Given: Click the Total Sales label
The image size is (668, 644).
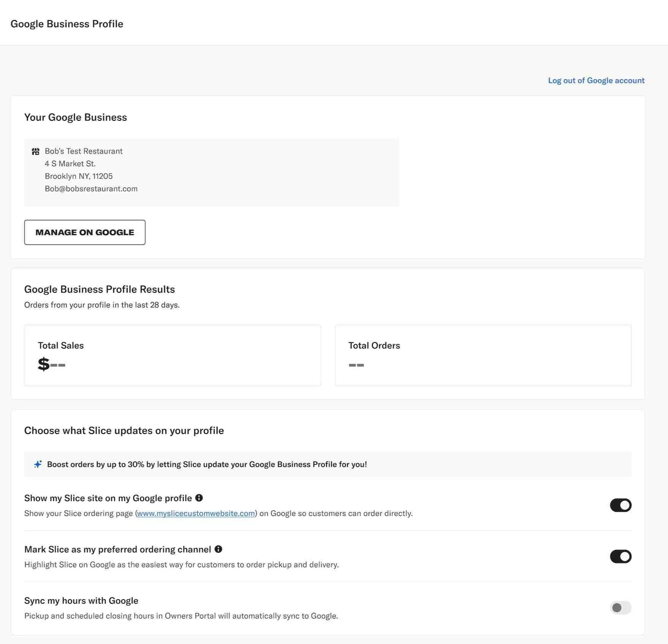Looking at the screenshot, I should coord(61,346).
